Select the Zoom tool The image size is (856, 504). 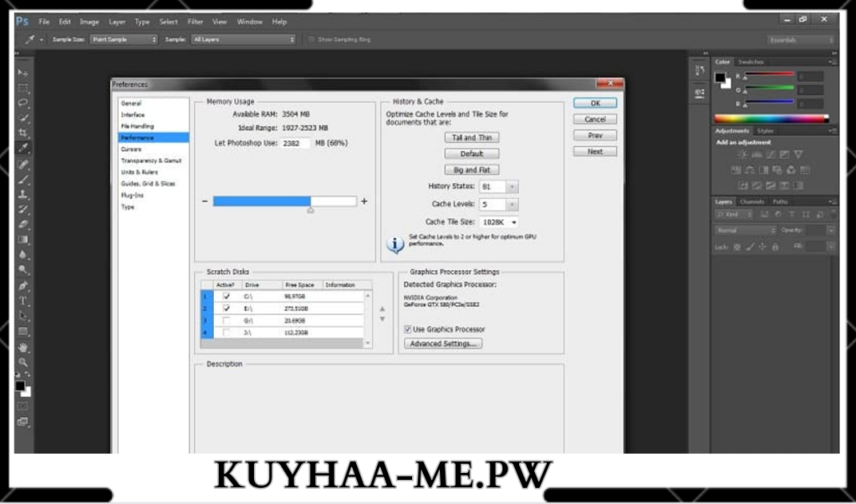point(23,362)
